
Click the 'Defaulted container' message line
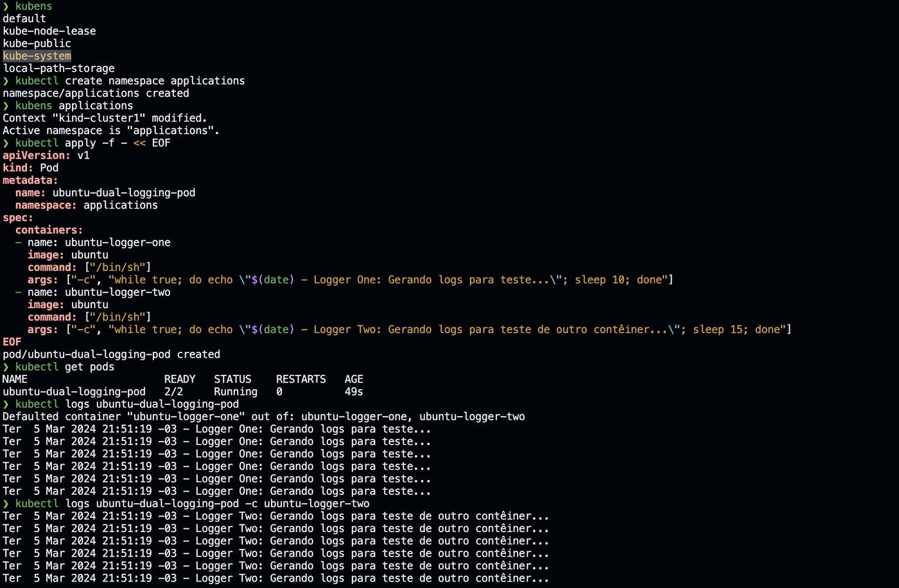(263, 417)
